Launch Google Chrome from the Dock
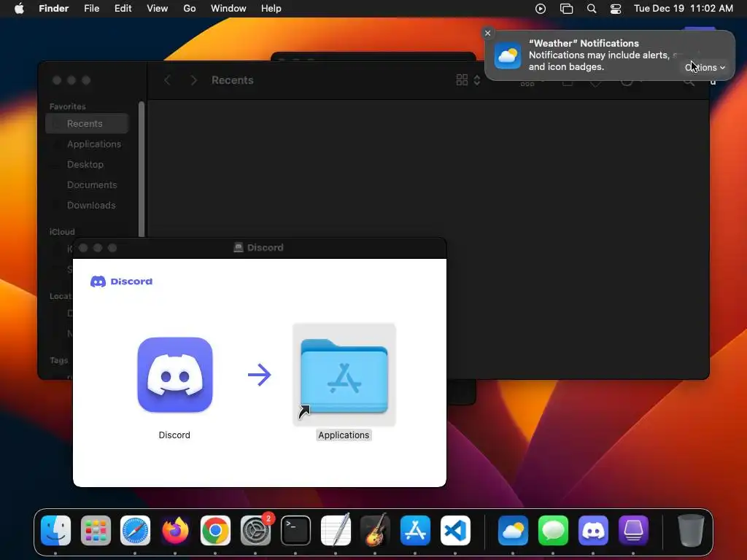Image resolution: width=747 pixels, height=560 pixels. [x=215, y=530]
